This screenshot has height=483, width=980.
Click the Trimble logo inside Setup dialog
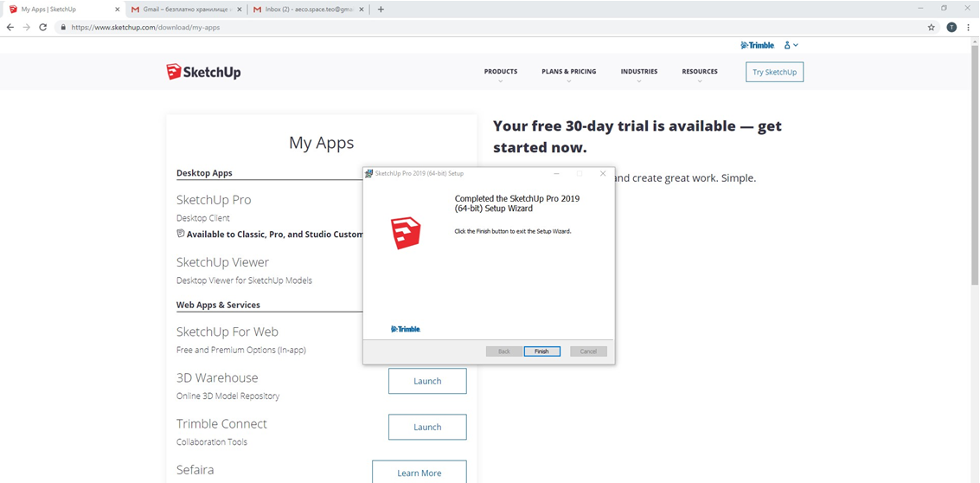pyautogui.click(x=406, y=329)
